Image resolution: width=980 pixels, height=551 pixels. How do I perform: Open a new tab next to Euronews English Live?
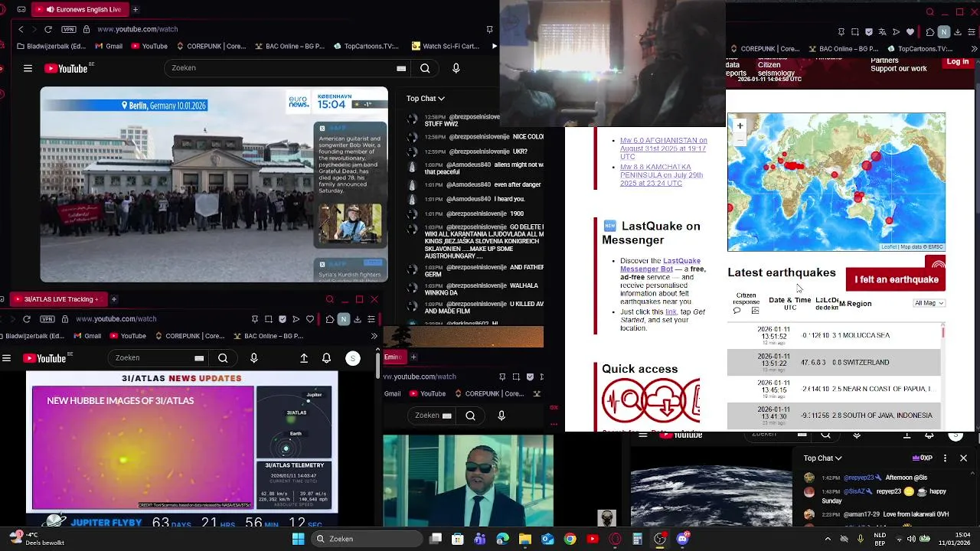coord(136,9)
